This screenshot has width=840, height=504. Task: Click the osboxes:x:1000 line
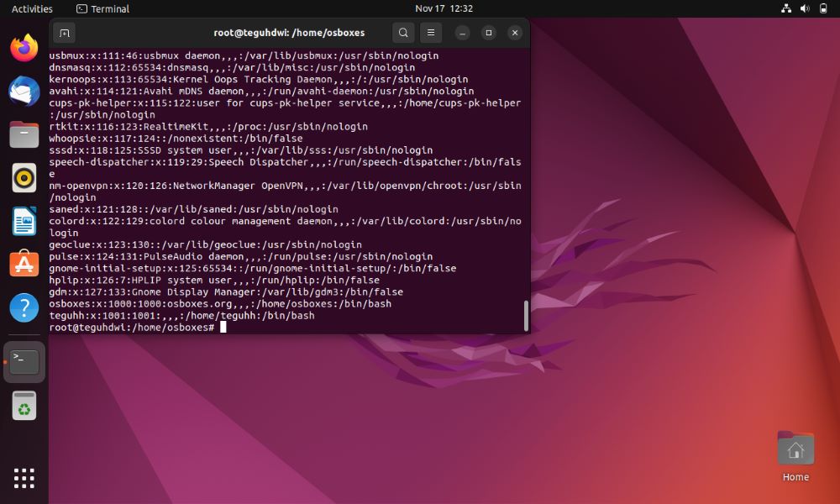tap(220, 304)
